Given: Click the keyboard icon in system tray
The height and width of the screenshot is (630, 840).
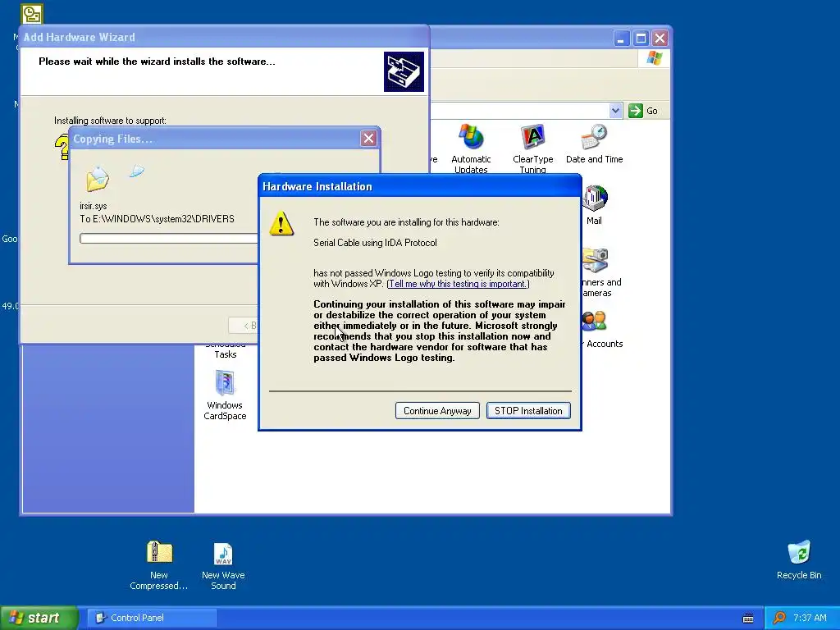Looking at the screenshot, I should (748, 619).
